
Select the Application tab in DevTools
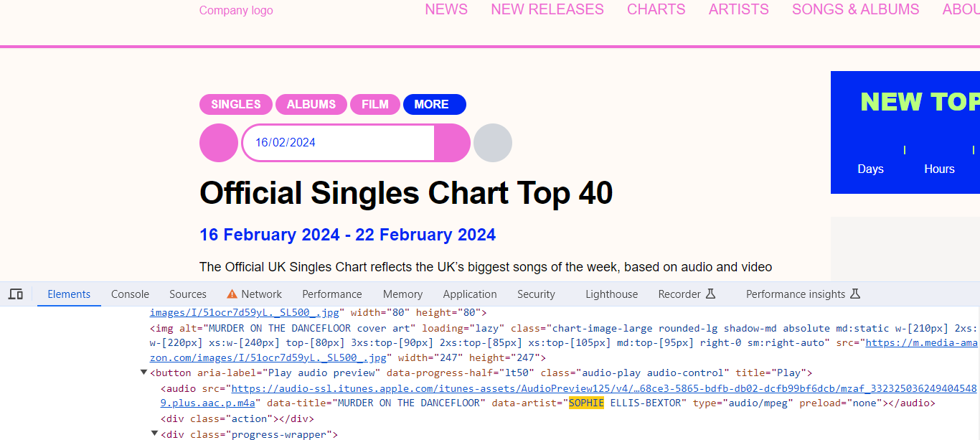(470, 294)
